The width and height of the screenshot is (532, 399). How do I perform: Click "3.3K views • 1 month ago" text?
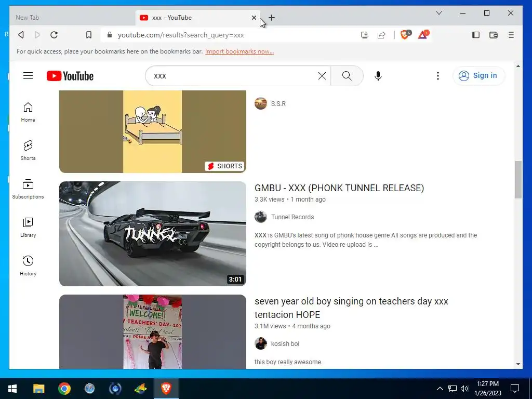(x=290, y=199)
